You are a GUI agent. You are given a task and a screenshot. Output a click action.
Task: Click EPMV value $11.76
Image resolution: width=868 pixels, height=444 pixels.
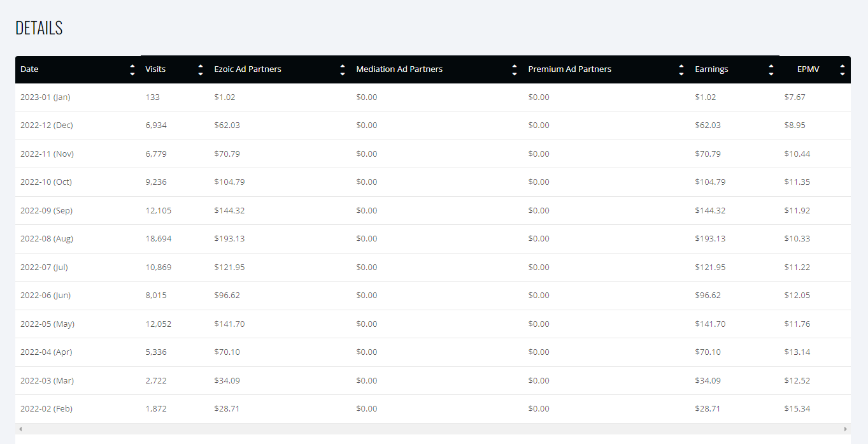point(797,324)
